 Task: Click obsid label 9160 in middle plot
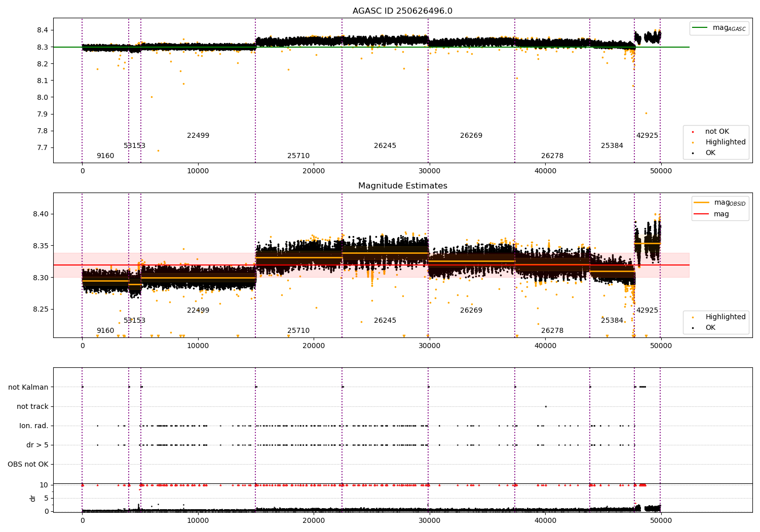tap(105, 331)
